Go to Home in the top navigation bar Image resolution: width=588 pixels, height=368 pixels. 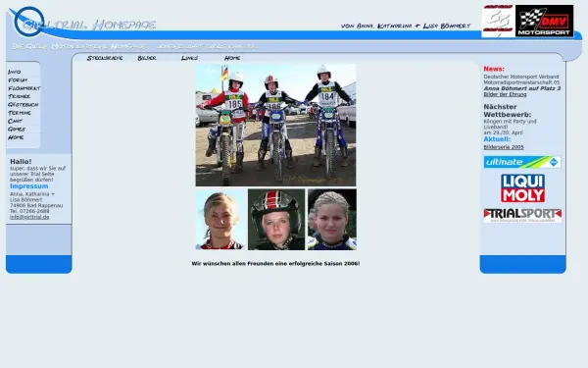click(x=232, y=58)
